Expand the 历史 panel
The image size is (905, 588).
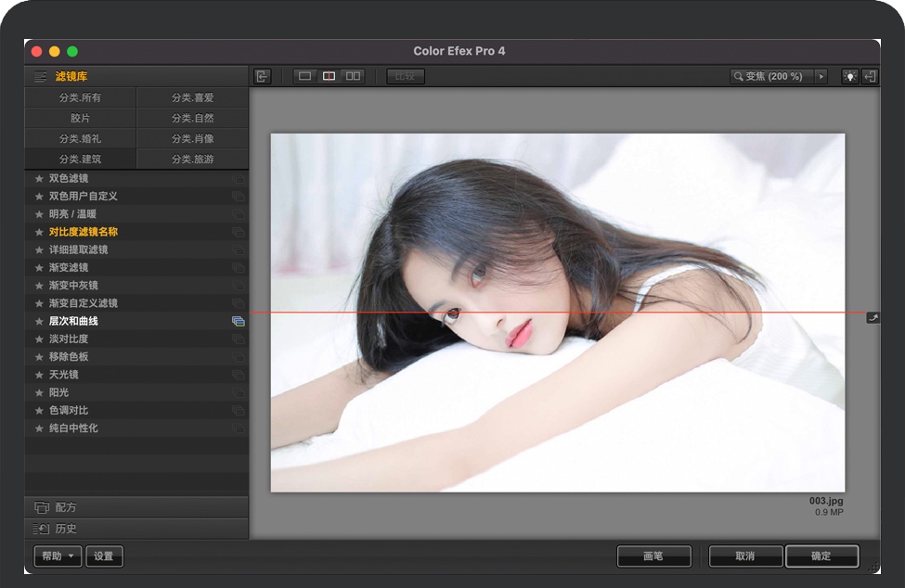(x=136, y=529)
